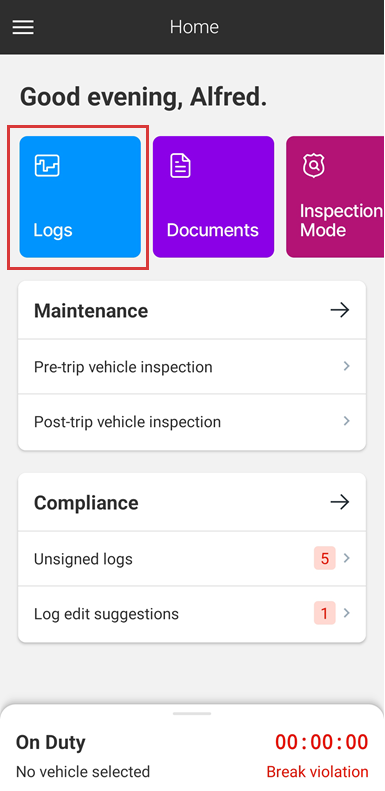Tap the Logs graph icon
The image size is (385, 791).
[47, 165]
